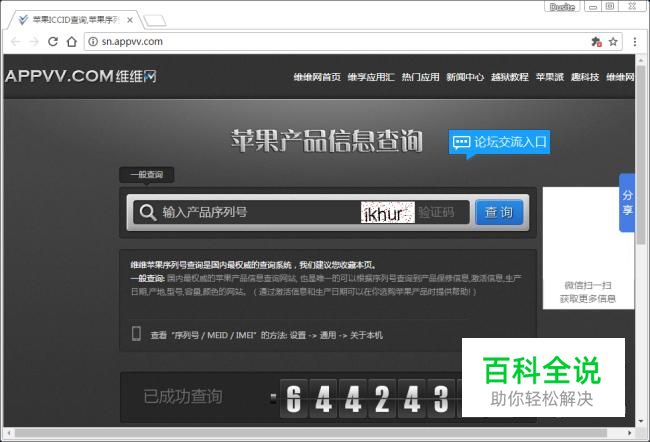Screen dimensions: 650x442
Task: Maximize the browser window
Action: [x=610, y=7]
